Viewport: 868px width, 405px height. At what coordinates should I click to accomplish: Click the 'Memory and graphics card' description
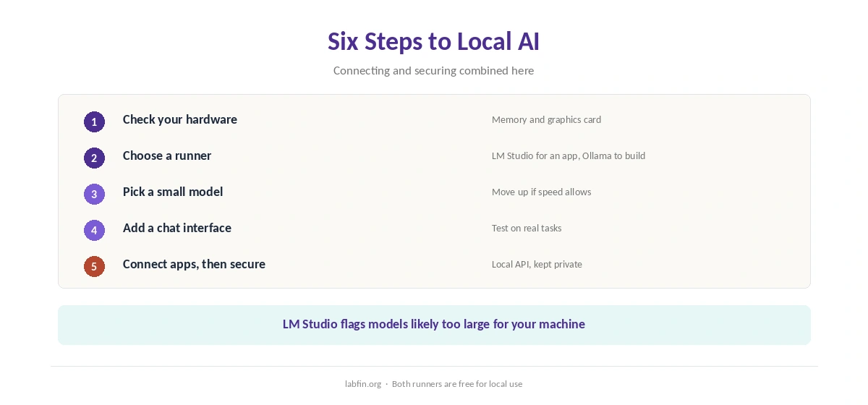546,120
